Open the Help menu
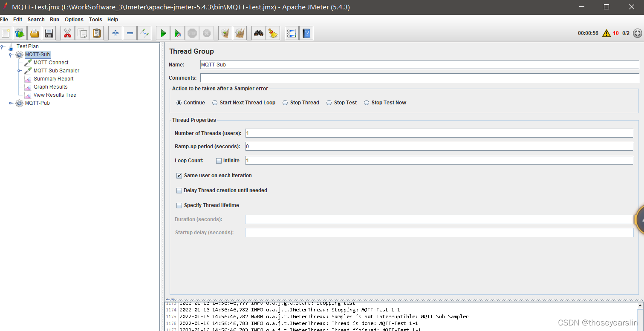This screenshot has height=331, width=644. 113,20
